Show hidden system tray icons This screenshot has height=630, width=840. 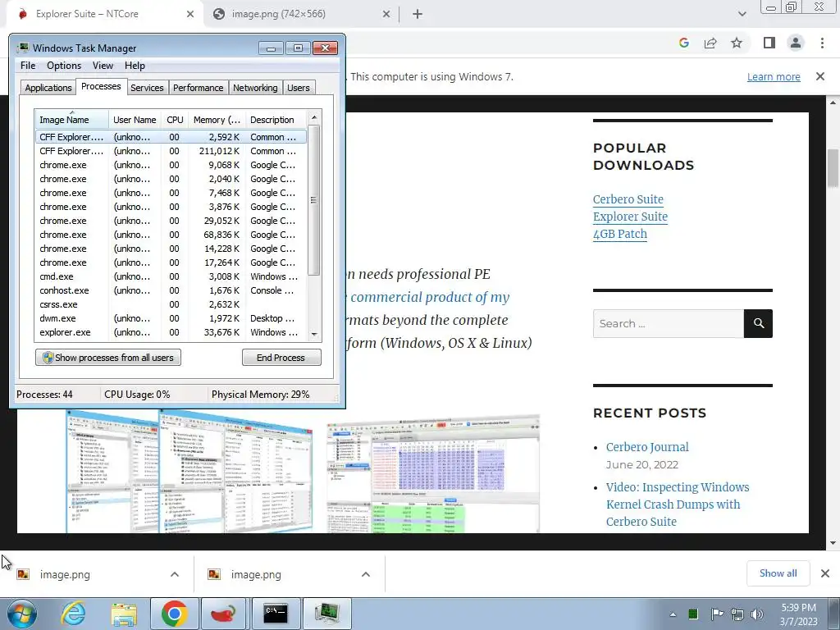click(x=673, y=614)
